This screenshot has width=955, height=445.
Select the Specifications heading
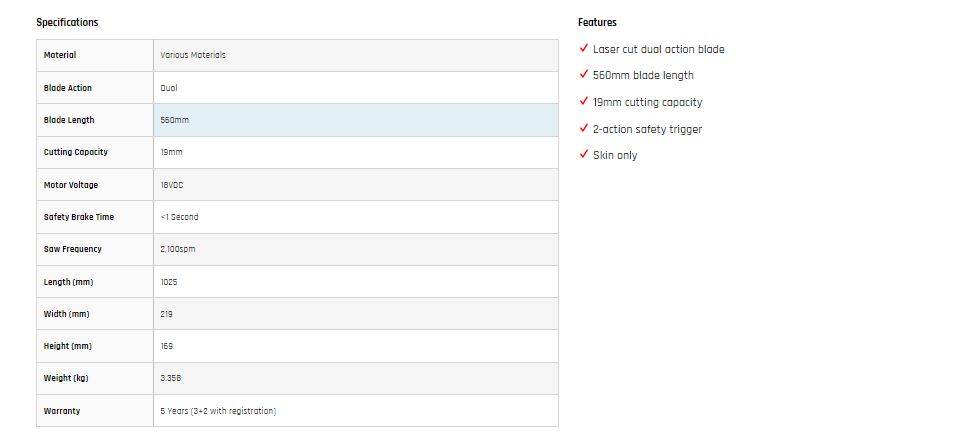coord(67,23)
